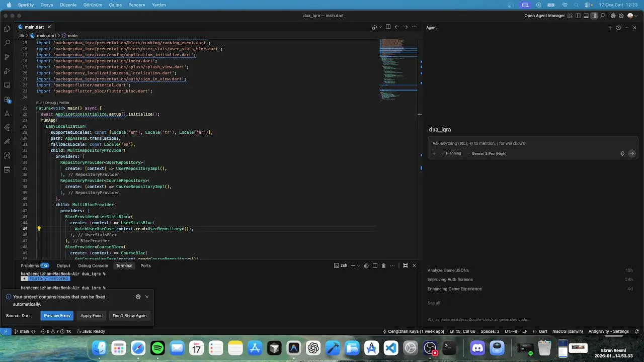Open the account avatar dropdown
Screen dimensions: 644x362
click(x=632, y=16)
